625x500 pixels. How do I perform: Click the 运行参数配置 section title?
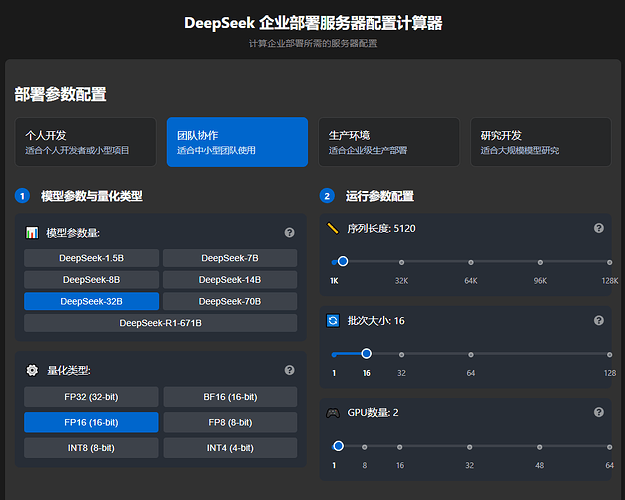coord(379,196)
